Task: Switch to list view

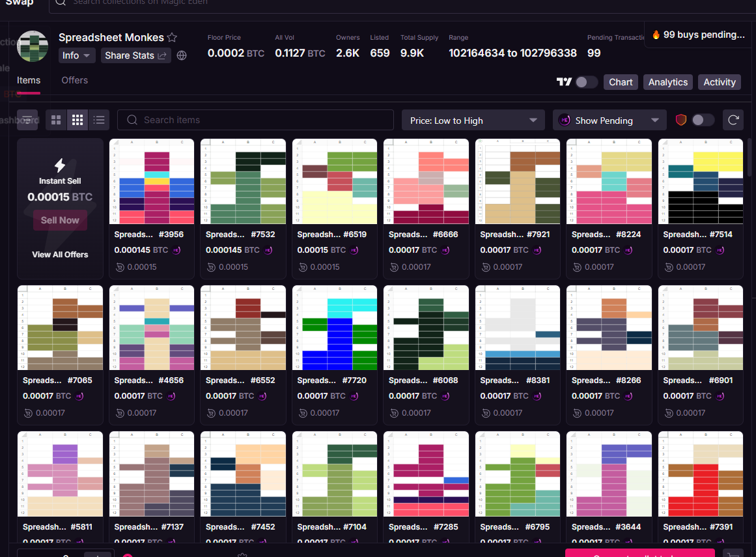Action: tap(99, 120)
